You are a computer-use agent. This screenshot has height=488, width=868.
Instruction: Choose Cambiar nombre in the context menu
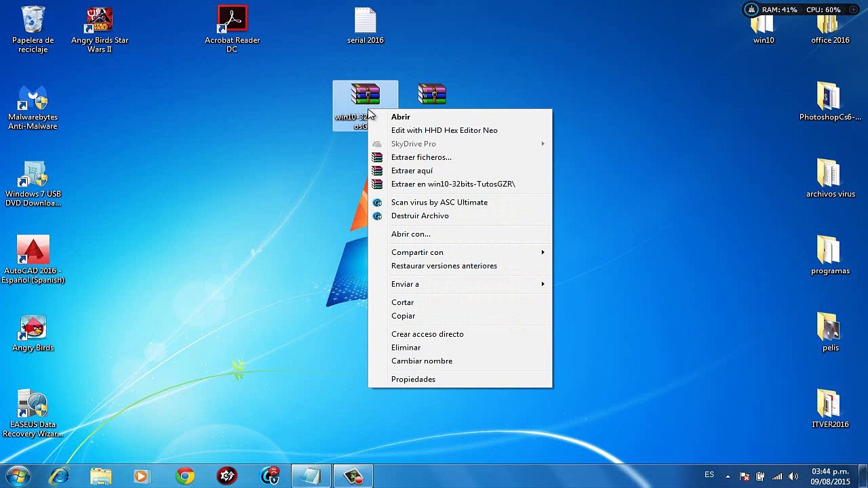460,361
